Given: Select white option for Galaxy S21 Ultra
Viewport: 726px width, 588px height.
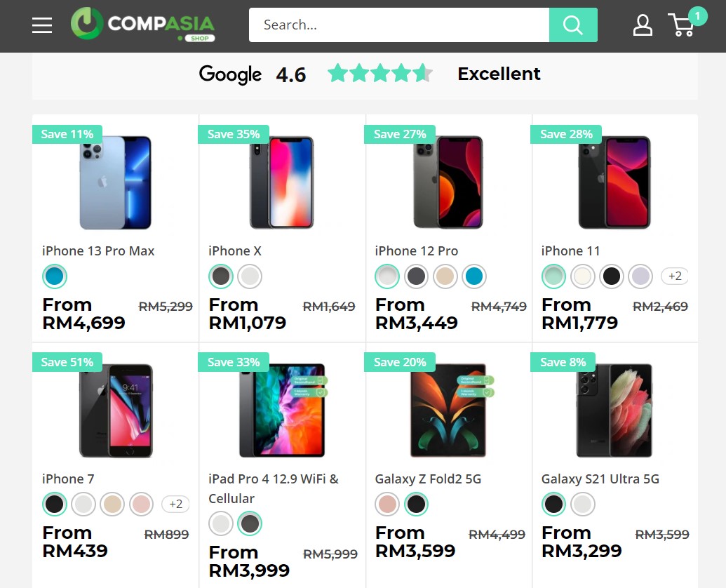Looking at the screenshot, I should [582, 504].
